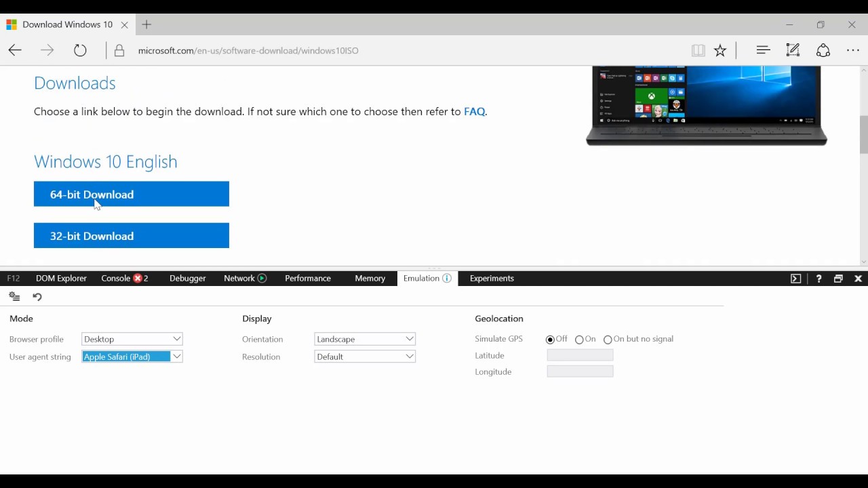Switch to the DOM Explorer tab
The image size is (868, 488).
(x=61, y=279)
